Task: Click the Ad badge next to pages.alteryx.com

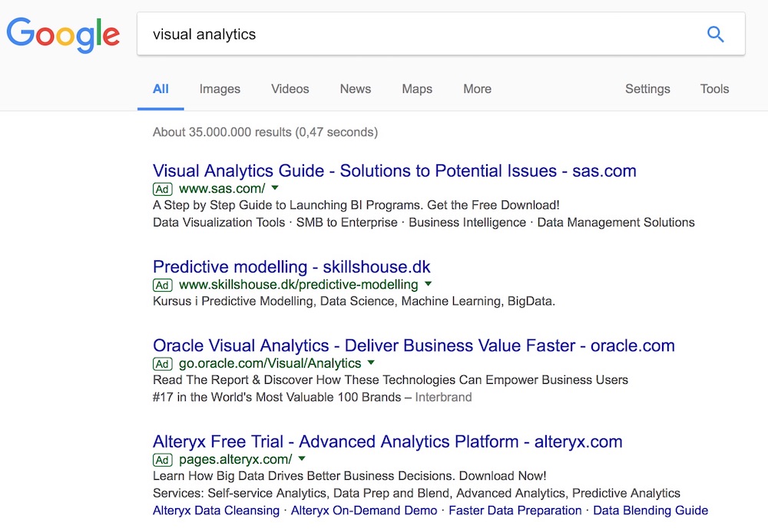Action: [162, 460]
